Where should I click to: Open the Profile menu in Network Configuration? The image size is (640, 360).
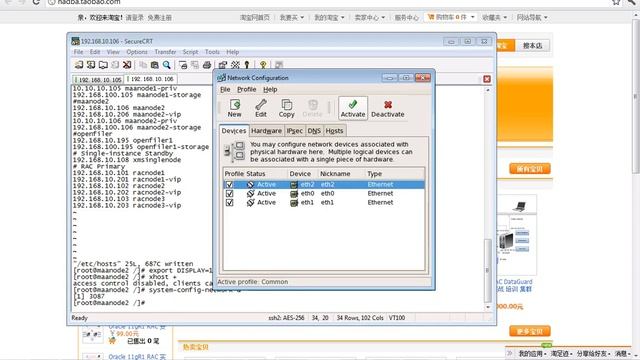pos(247,89)
